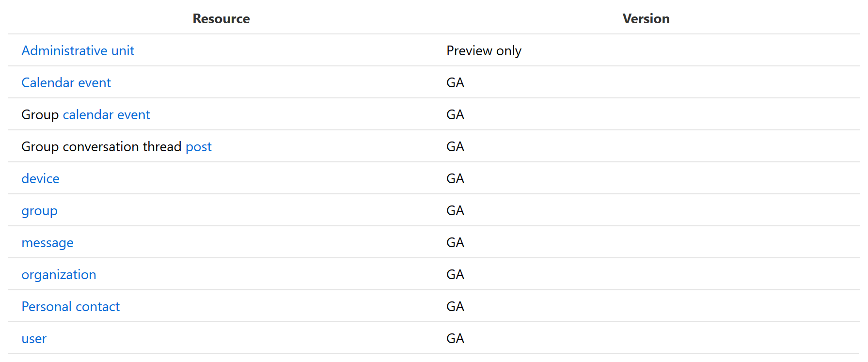Click the post link

(198, 147)
